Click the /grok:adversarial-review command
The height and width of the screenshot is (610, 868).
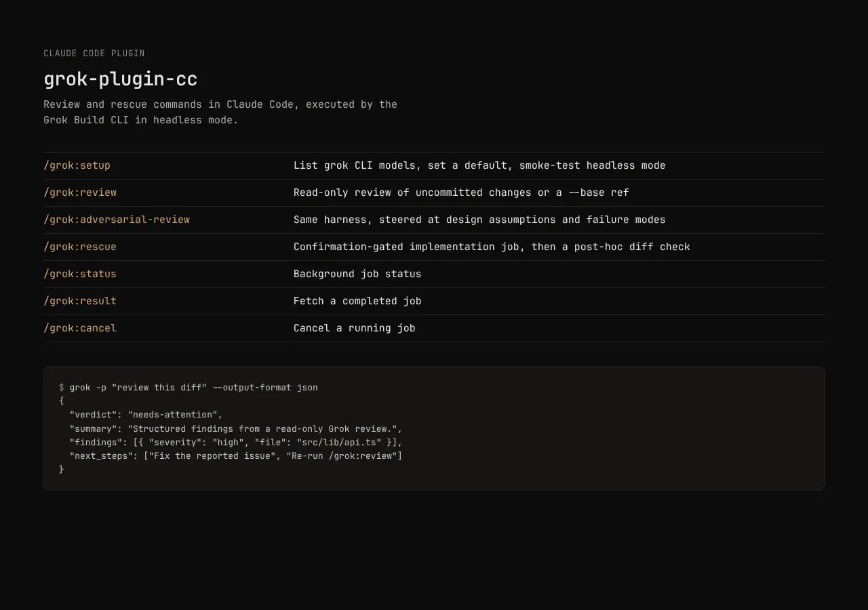(117, 220)
